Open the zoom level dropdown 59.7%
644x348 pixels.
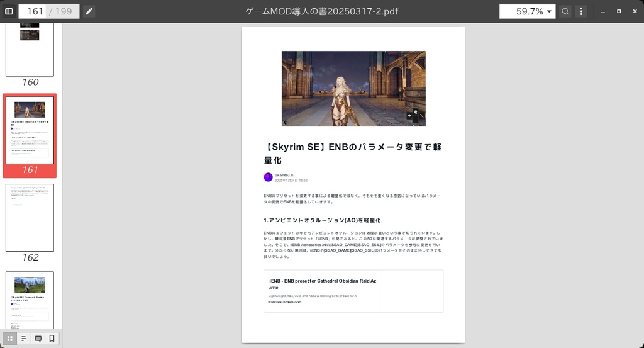(528, 11)
